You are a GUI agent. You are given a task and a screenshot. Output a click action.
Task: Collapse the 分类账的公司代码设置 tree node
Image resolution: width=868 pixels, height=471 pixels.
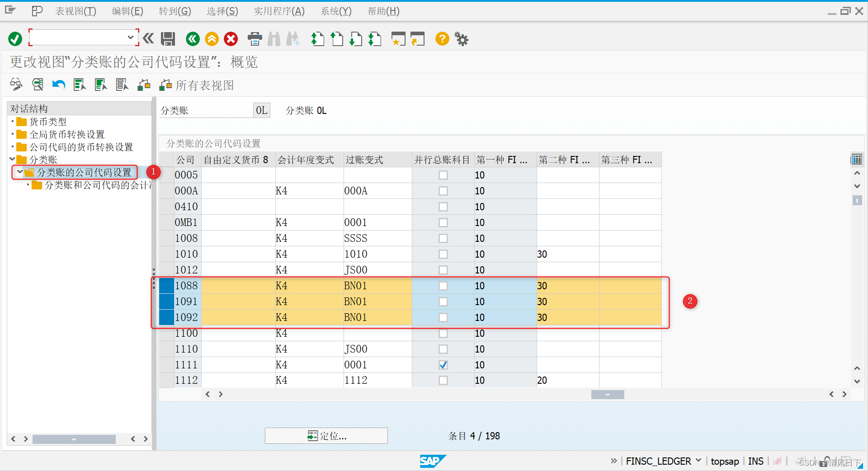(19, 172)
